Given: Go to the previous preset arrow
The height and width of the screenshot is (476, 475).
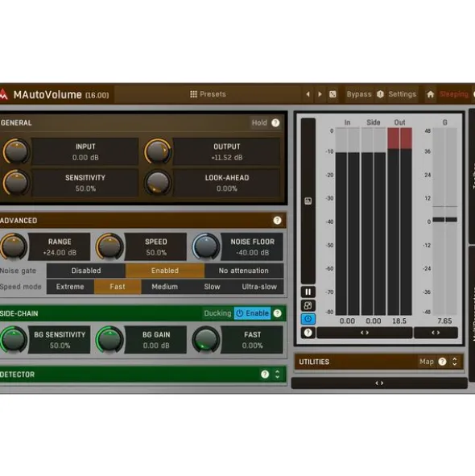Looking at the screenshot, I should coord(308,94).
